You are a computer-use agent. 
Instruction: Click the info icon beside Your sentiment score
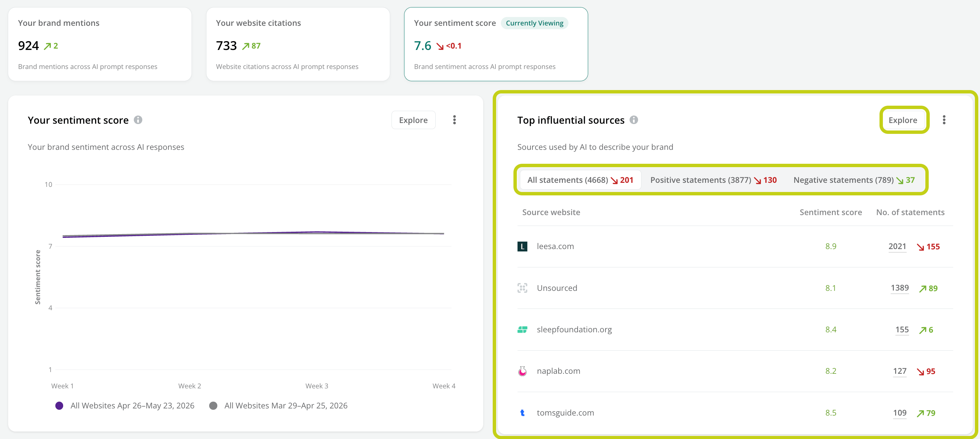[138, 120]
